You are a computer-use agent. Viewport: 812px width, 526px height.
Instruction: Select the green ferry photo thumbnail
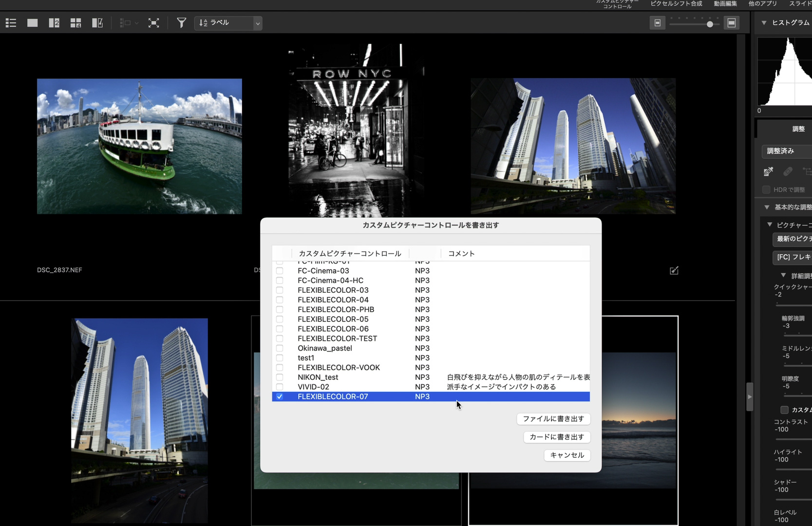pyautogui.click(x=139, y=146)
